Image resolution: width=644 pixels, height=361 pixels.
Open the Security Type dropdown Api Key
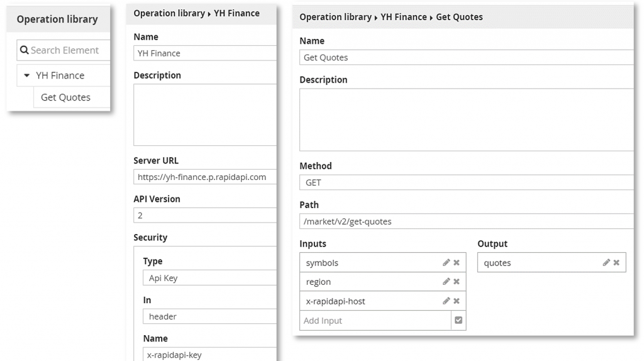(209, 278)
